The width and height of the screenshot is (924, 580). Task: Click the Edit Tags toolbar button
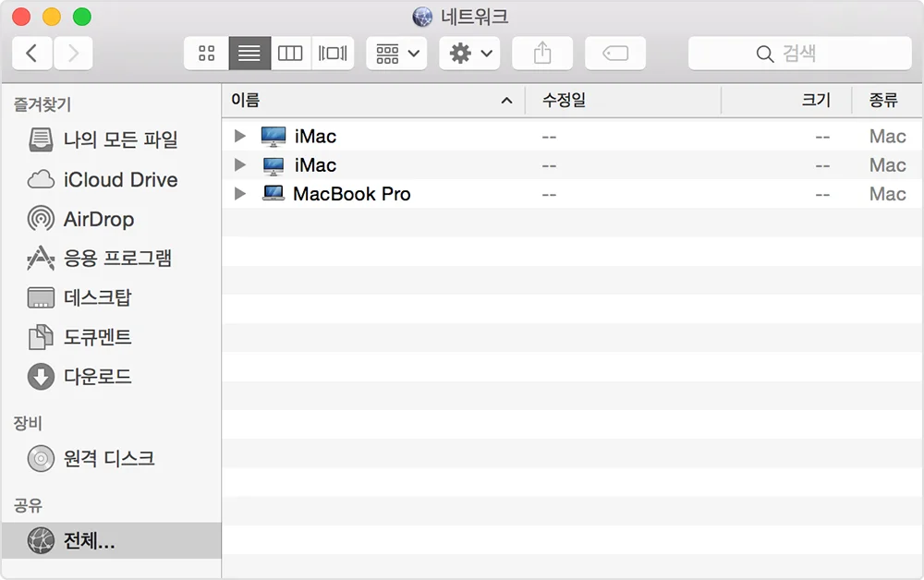pyautogui.click(x=615, y=54)
